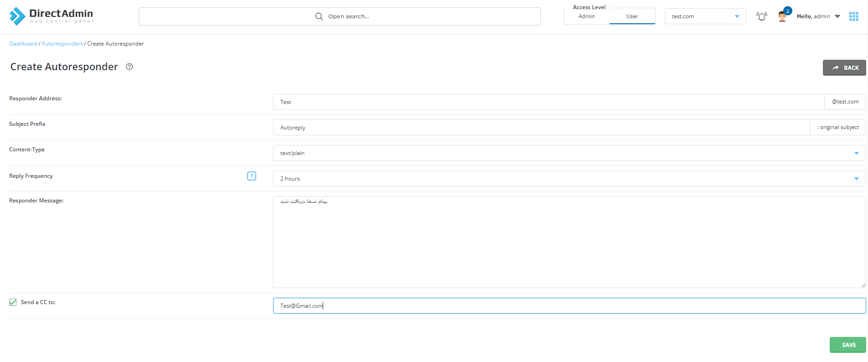Switch to Admin access level
Viewport: 868px width, 362px height.
pos(586,16)
